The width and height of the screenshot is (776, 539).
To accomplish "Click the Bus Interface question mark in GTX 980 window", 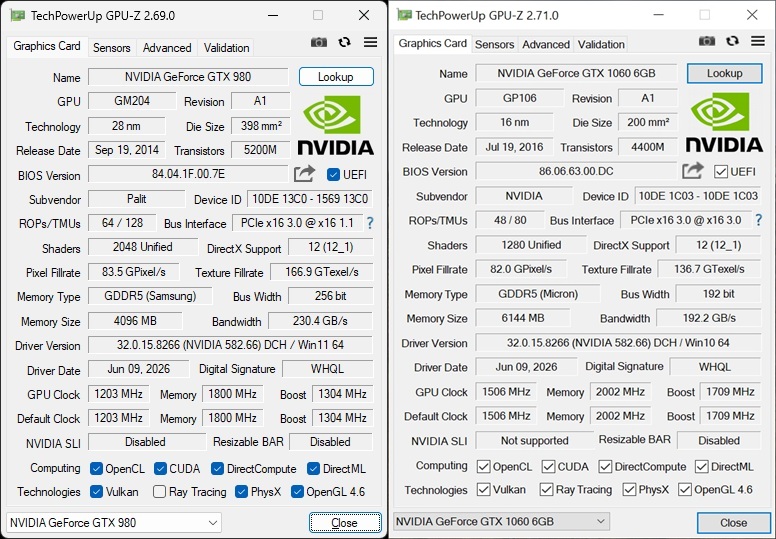I will click(370, 223).
